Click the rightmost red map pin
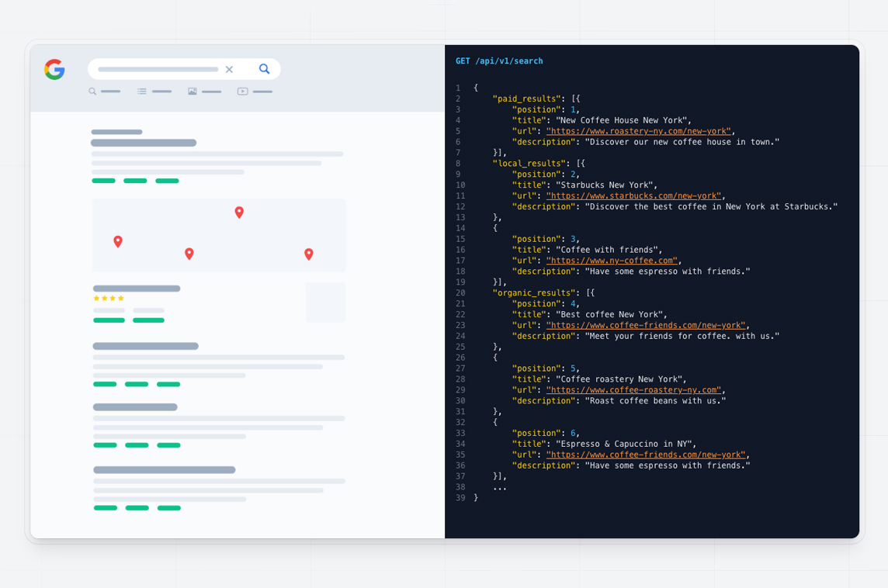Viewport: 888px width, 588px height. pos(308,254)
